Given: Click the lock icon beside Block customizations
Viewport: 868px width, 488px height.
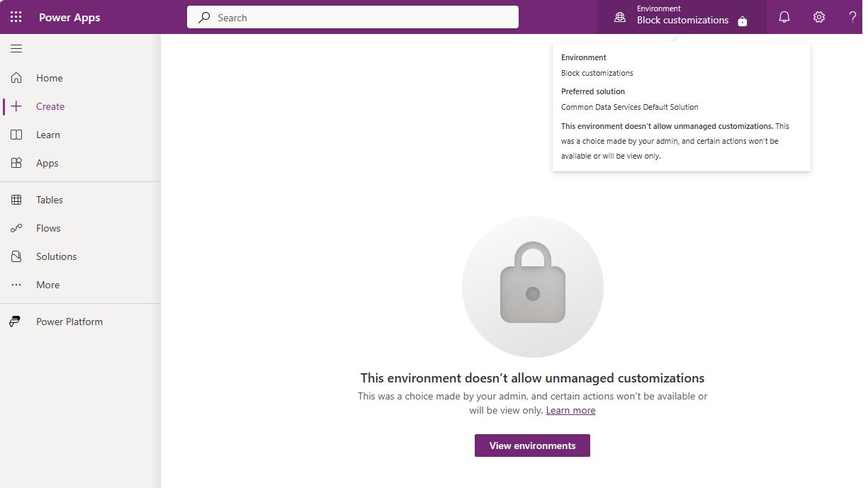Looking at the screenshot, I should pyautogui.click(x=742, y=21).
